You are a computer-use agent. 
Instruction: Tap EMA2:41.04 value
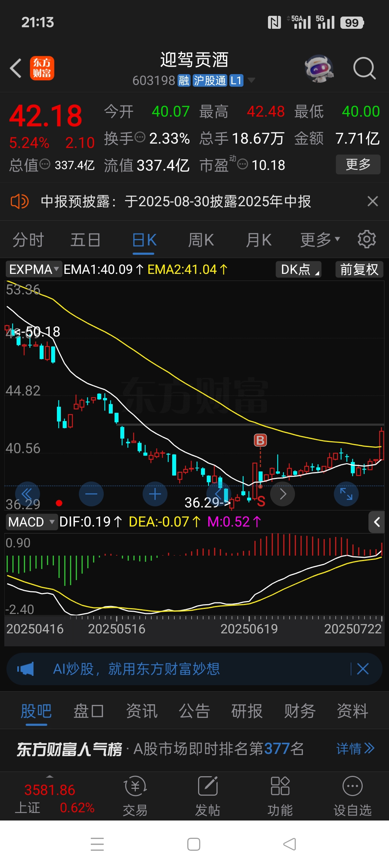188,269
